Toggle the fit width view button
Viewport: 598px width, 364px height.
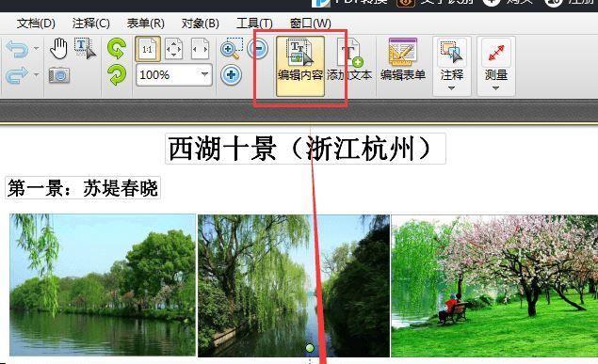point(200,49)
